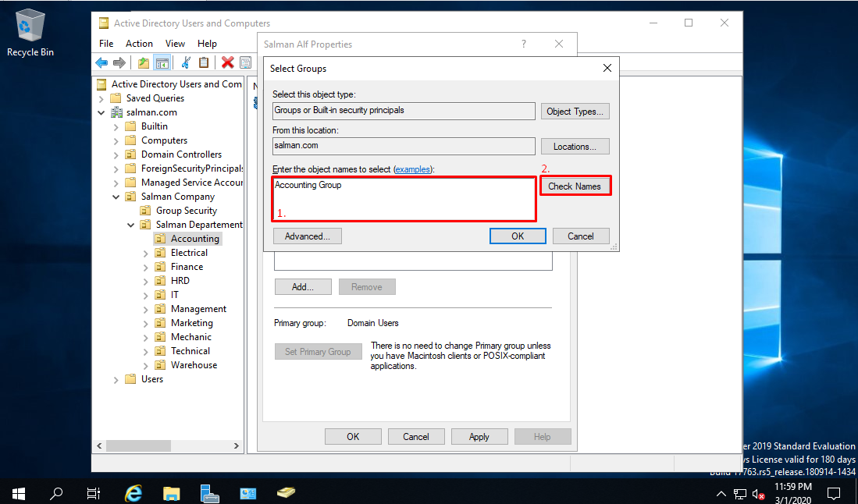Open the View menu
Screen dimensions: 858x504
click(x=175, y=43)
